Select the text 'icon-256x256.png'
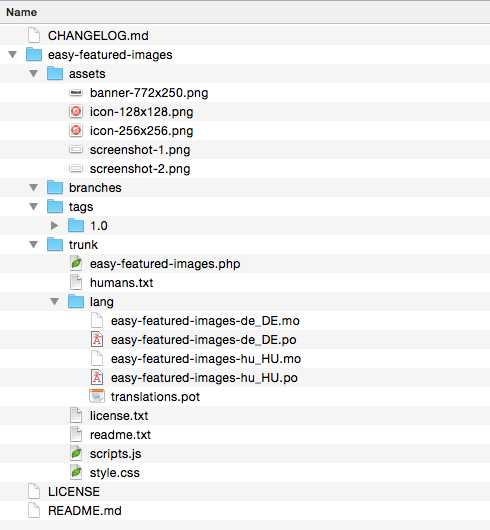 (142, 131)
